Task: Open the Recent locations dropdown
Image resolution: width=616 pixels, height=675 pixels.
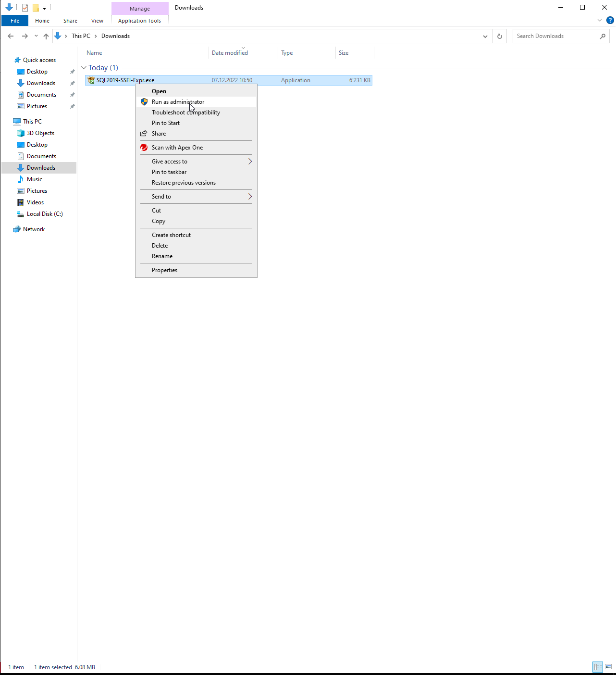Action: (x=36, y=36)
